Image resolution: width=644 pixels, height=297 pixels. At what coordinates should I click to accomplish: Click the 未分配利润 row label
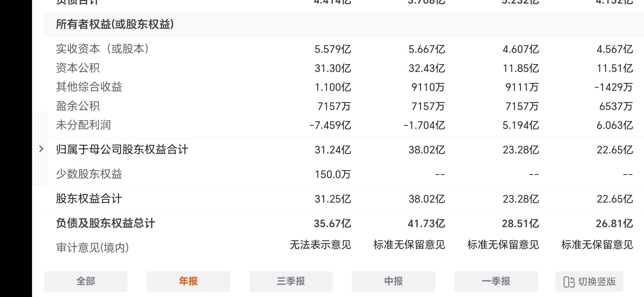[x=83, y=125]
